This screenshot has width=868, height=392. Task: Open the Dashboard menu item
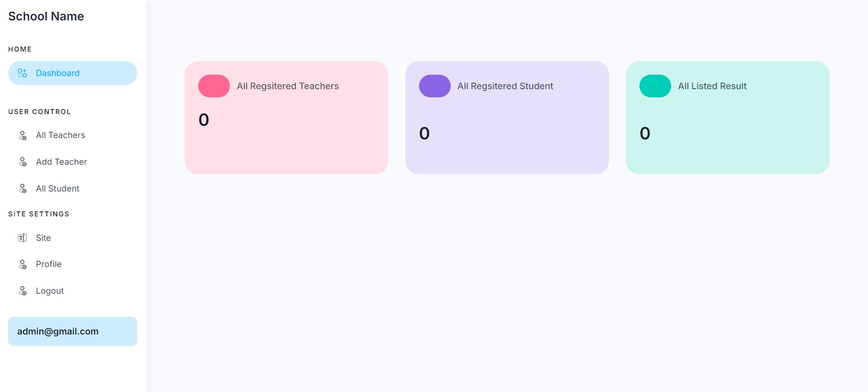pyautogui.click(x=57, y=73)
